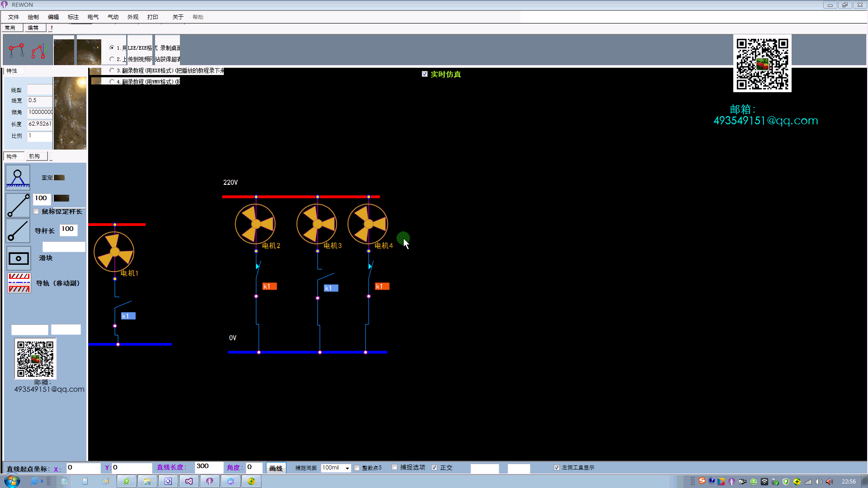Select option 2 upload to video site radio
Viewport: 868px width, 488px height.
point(112,59)
